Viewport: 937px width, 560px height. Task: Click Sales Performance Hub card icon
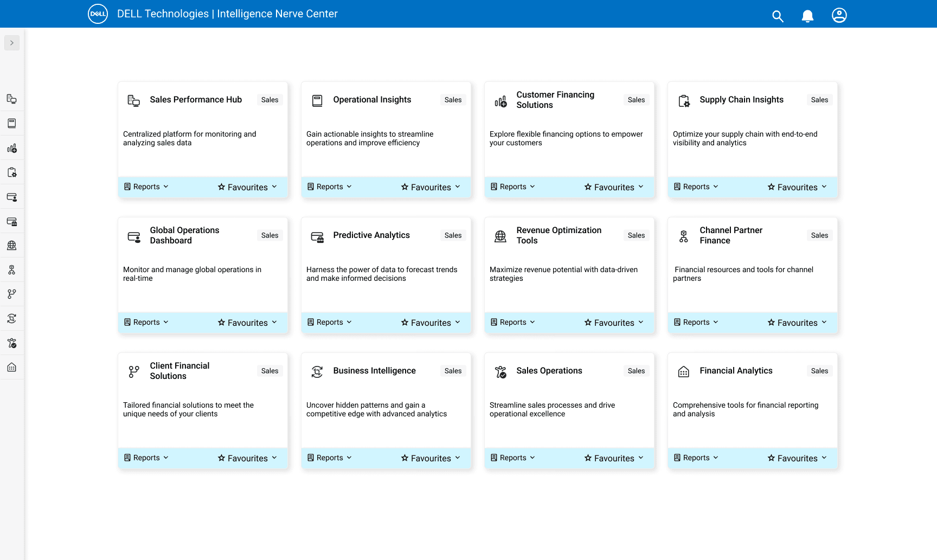(133, 100)
